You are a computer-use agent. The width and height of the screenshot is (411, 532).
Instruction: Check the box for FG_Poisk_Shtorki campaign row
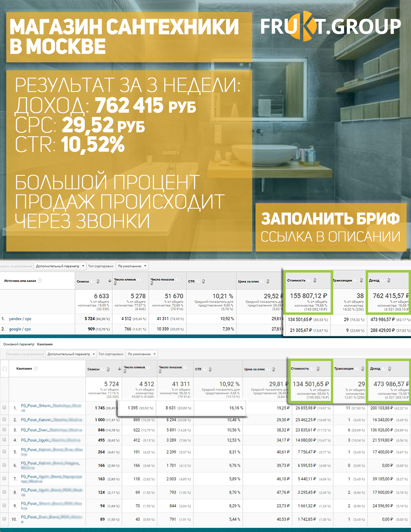coord(4,407)
